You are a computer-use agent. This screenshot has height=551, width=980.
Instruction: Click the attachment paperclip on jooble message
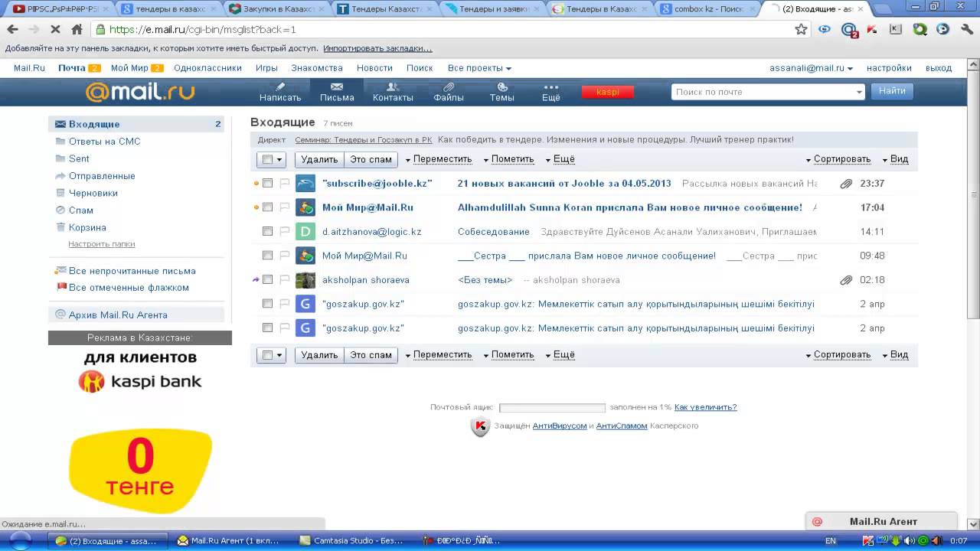pos(846,184)
